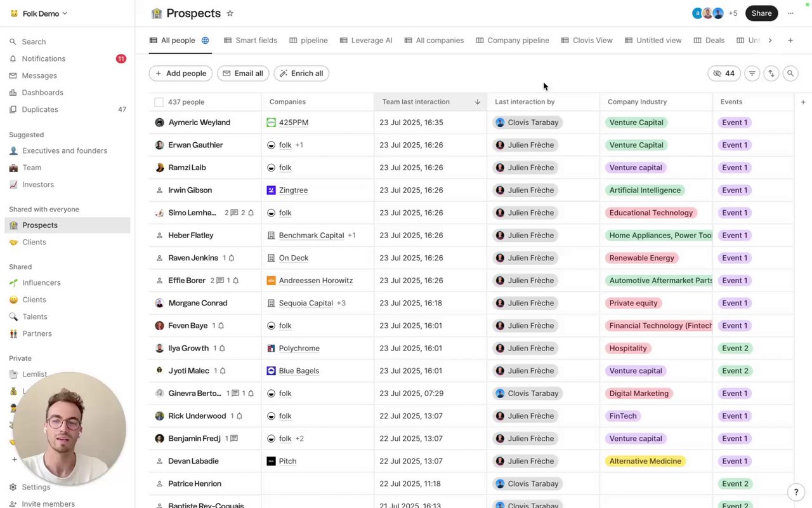This screenshot has width=812, height=508.
Task: Open the table search magnifier icon
Action: (x=790, y=74)
